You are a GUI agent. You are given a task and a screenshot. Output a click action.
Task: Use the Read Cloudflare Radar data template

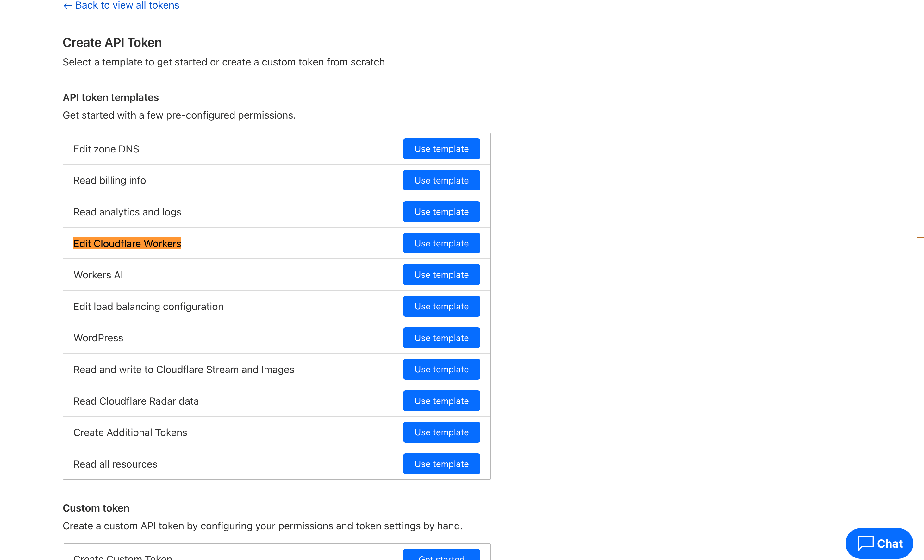click(x=441, y=400)
